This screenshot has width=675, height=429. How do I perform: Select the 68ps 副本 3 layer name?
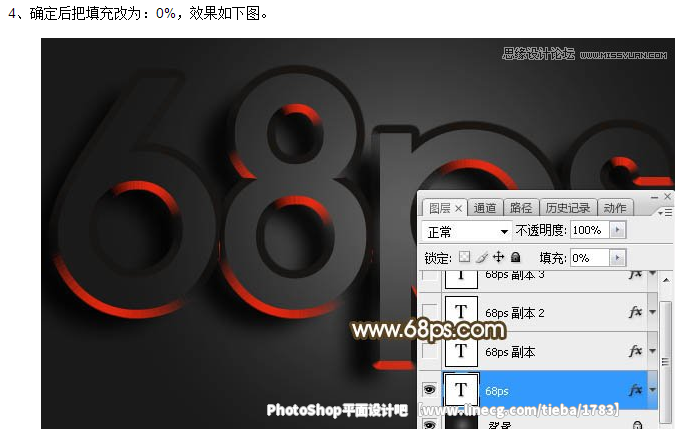coord(515,275)
